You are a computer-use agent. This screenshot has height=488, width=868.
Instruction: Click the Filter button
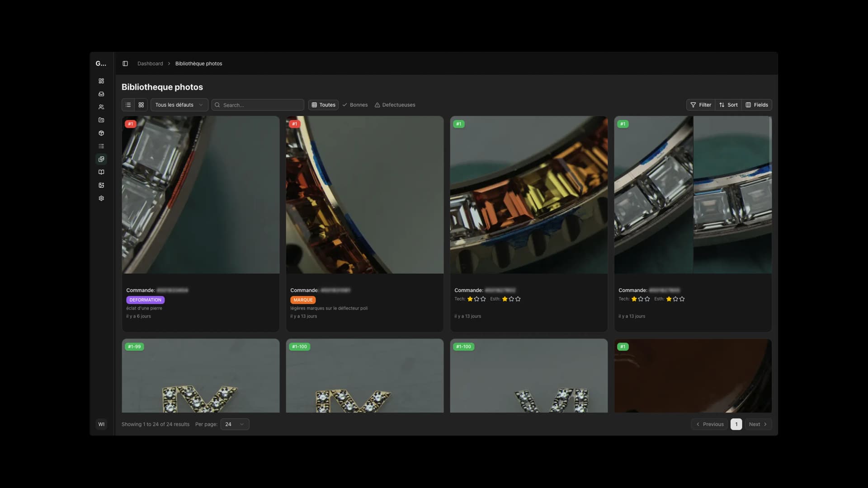tap(700, 105)
